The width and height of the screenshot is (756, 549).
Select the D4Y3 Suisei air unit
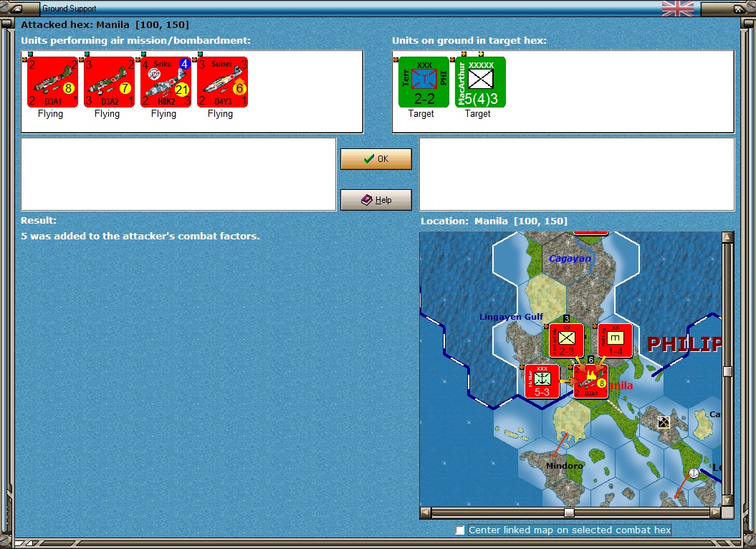pos(222,82)
